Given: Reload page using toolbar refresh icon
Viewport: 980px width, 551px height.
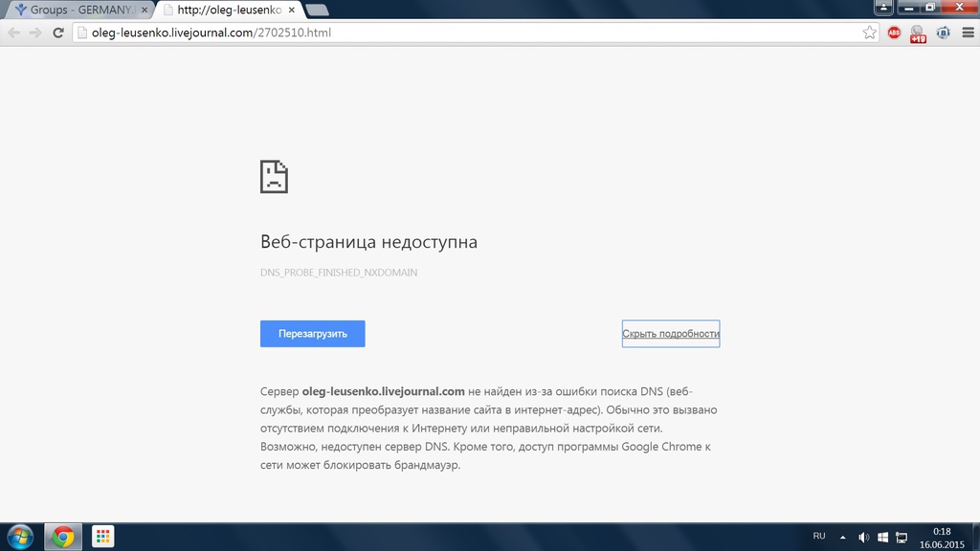Looking at the screenshot, I should point(58,33).
